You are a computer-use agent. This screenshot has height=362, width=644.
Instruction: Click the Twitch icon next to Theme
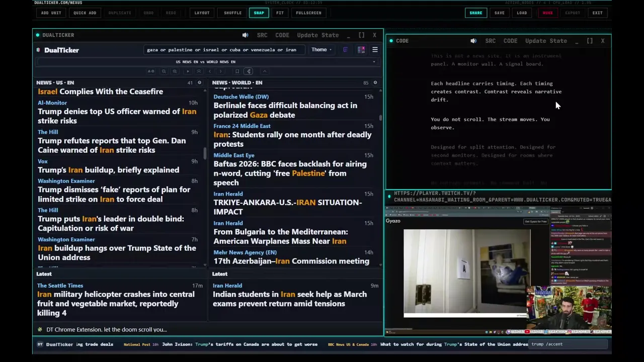pyautogui.click(x=345, y=50)
